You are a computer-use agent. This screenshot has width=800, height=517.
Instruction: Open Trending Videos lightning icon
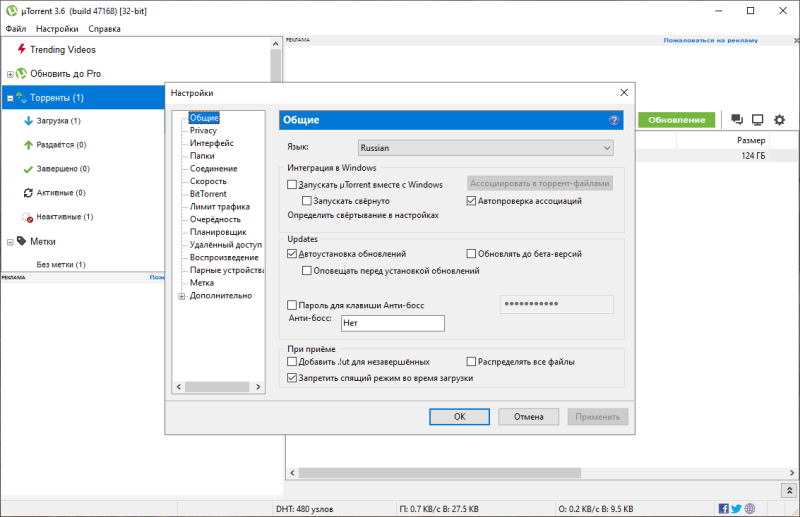(x=21, y=49)
